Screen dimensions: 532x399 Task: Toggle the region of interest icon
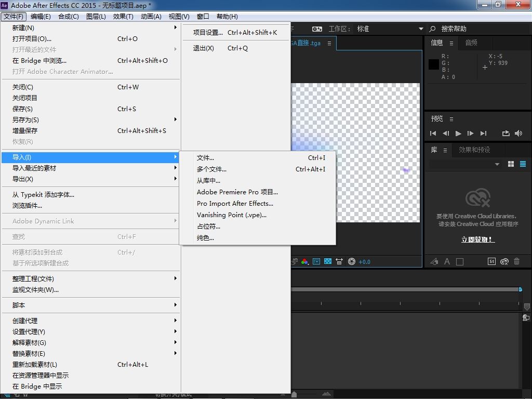[316, 262]
